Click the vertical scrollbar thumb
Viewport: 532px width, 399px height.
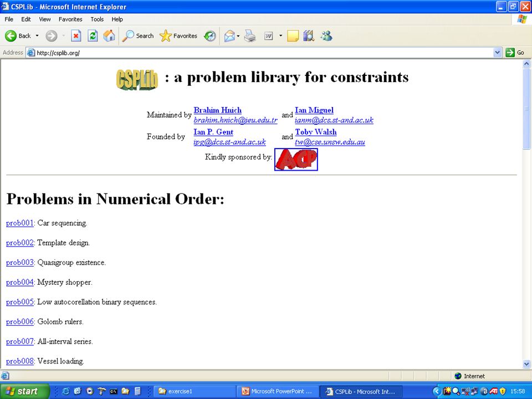click(x=526, y=108)
